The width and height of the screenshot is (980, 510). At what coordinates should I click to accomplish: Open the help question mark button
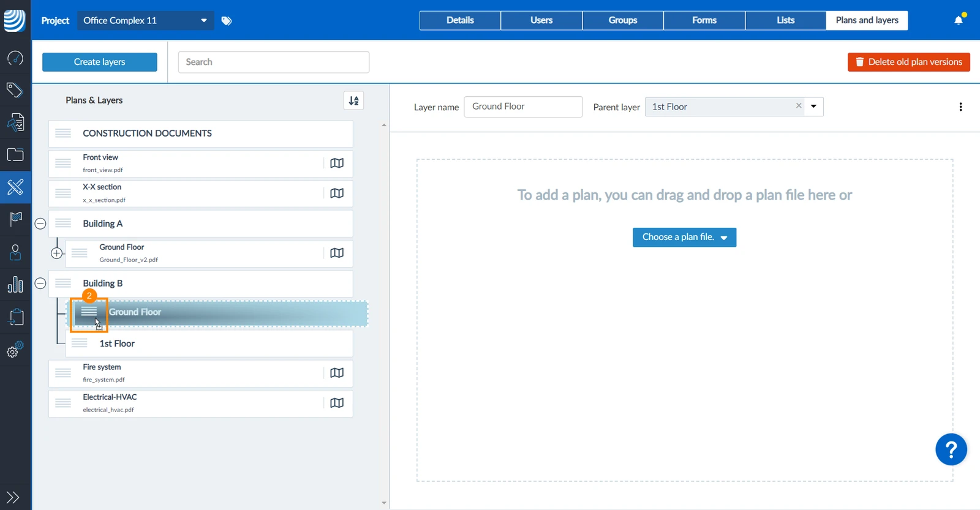coord(951,450)
